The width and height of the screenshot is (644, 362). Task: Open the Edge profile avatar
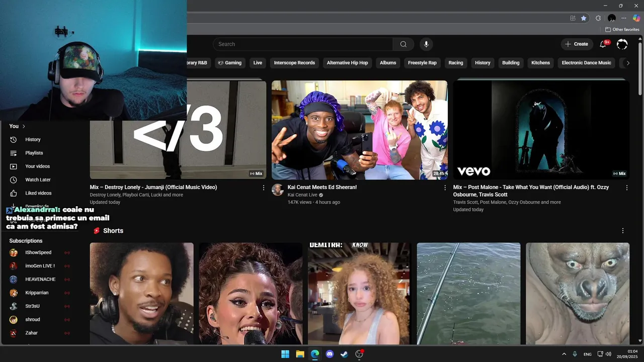[x=612, y=18]
